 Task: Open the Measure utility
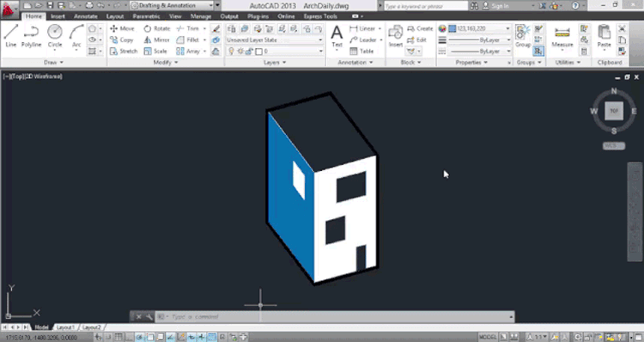click(x=562, y=37)
